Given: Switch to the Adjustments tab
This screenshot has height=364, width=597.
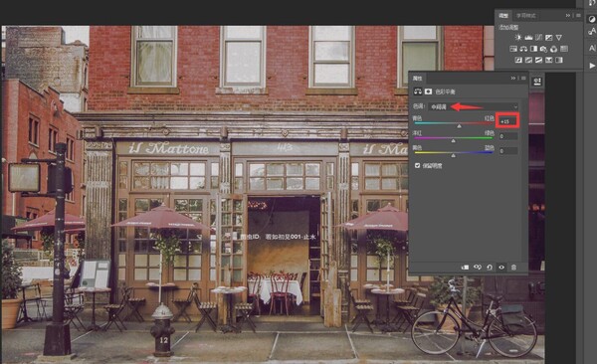Looking at the screenshot, I should pos(503,16).
